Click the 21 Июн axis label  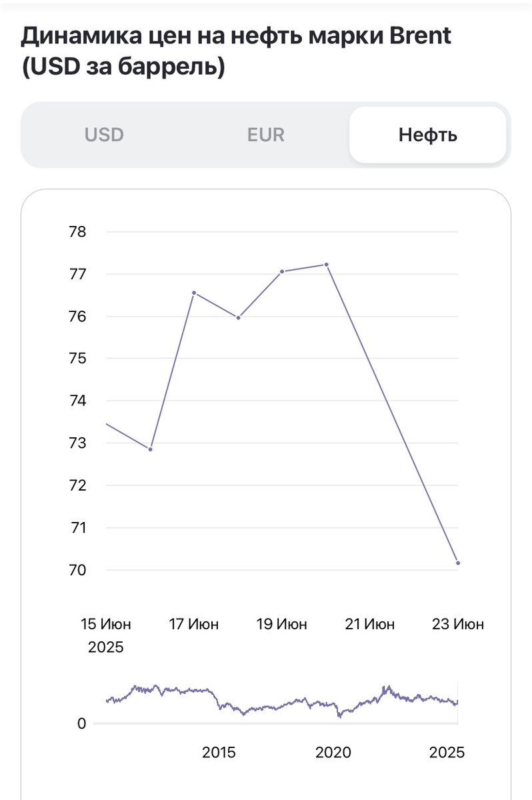[370, 625]
